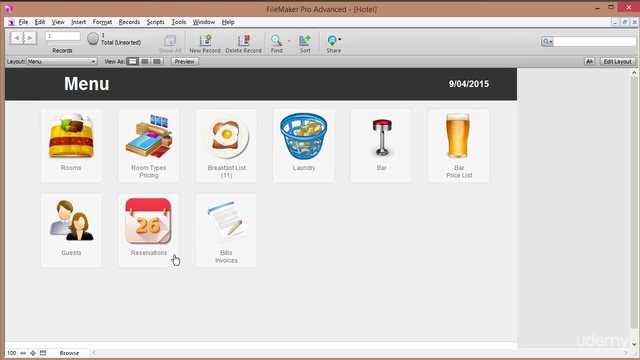Click the Laundry label
Viewport: 640px width, 360px height.
tap(304, 168)
